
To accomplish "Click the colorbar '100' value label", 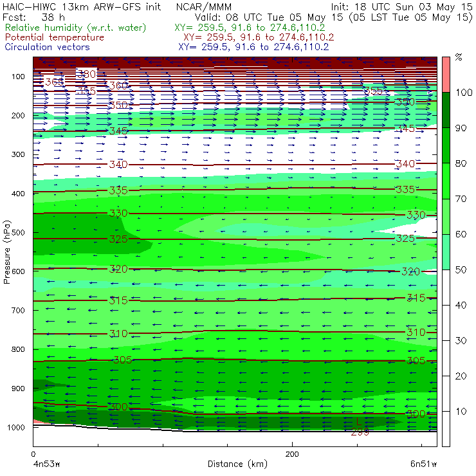I will [x=464, y=92].
